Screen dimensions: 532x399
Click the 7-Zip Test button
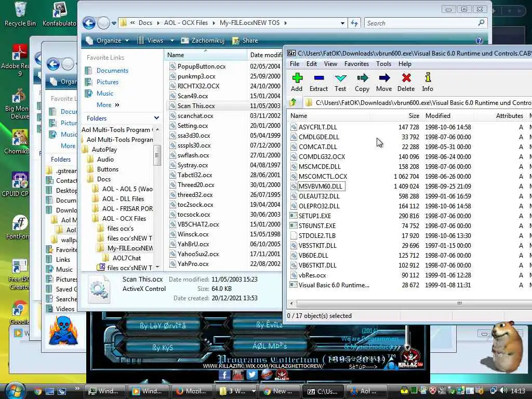tap(340, 83)
